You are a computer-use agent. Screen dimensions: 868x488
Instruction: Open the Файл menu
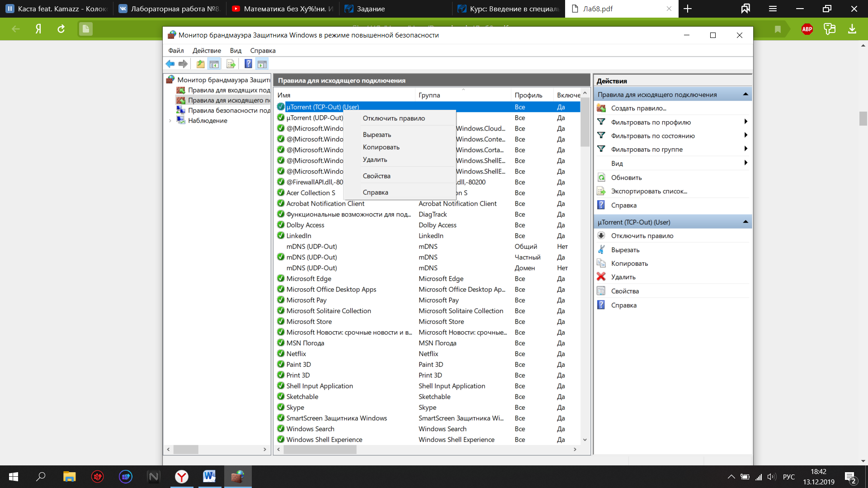(176, 51)
